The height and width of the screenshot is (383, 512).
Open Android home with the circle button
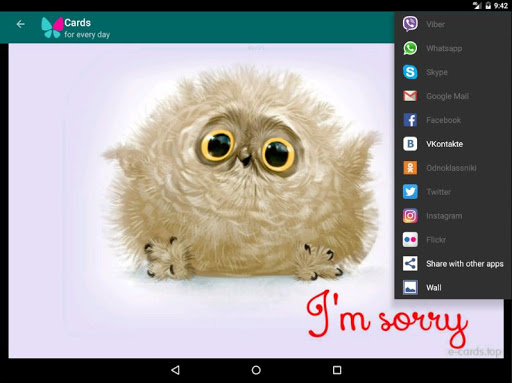pyautogui.click(x=256, y=370)
